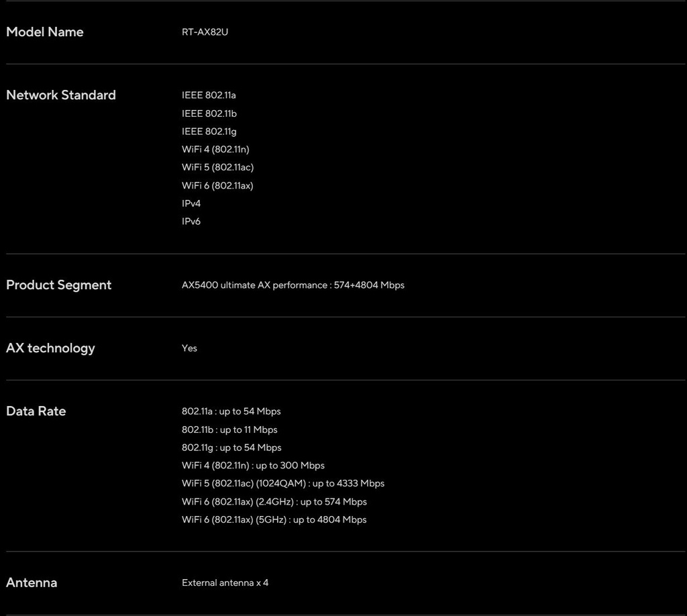Click the Data Rate heading
Image resolution: width=687 pixels, height=616 pixels.
coord(36,411)
